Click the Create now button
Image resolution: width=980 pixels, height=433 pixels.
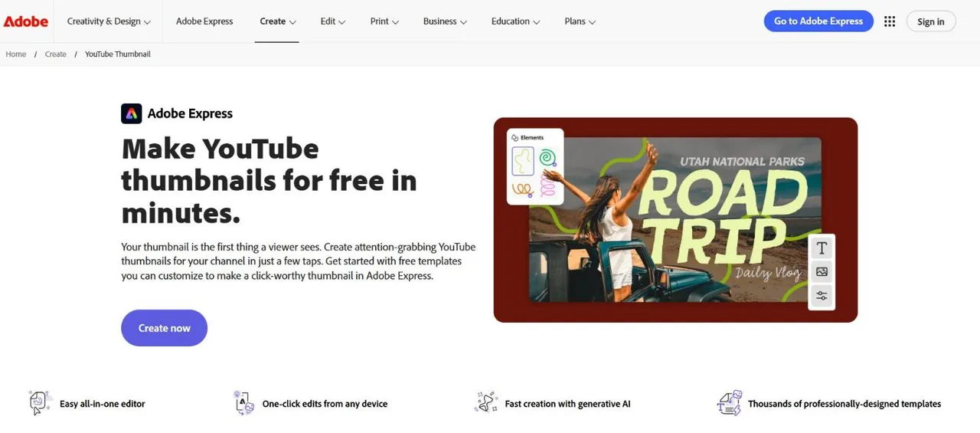tap(164, 328)
